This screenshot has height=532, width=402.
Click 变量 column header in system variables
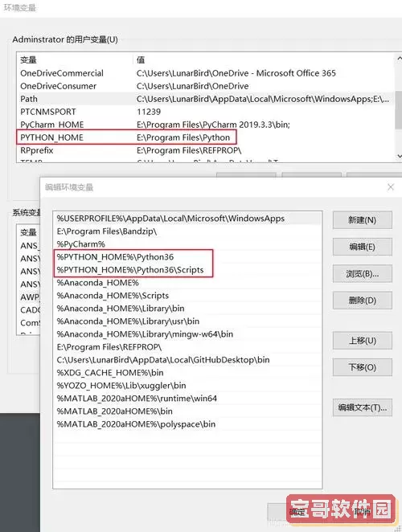coord(28,232)
